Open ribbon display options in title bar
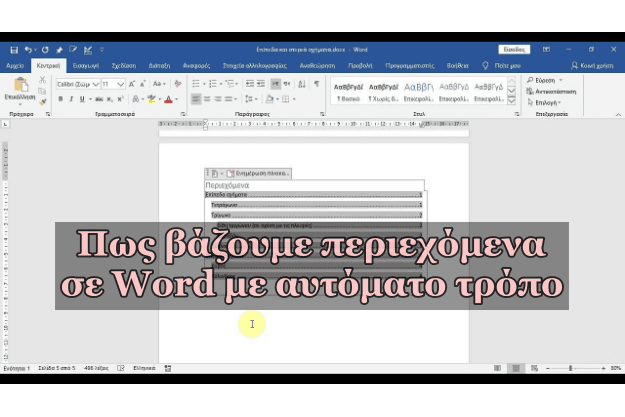This screenshot has width=625, height=417. pyautogui.click(x=546, y=49)
